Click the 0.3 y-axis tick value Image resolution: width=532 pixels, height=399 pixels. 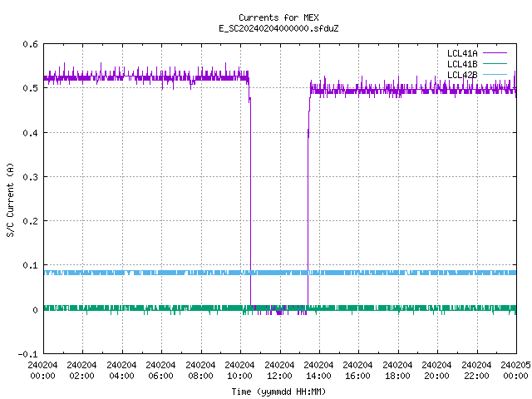[x=30, y=177]
